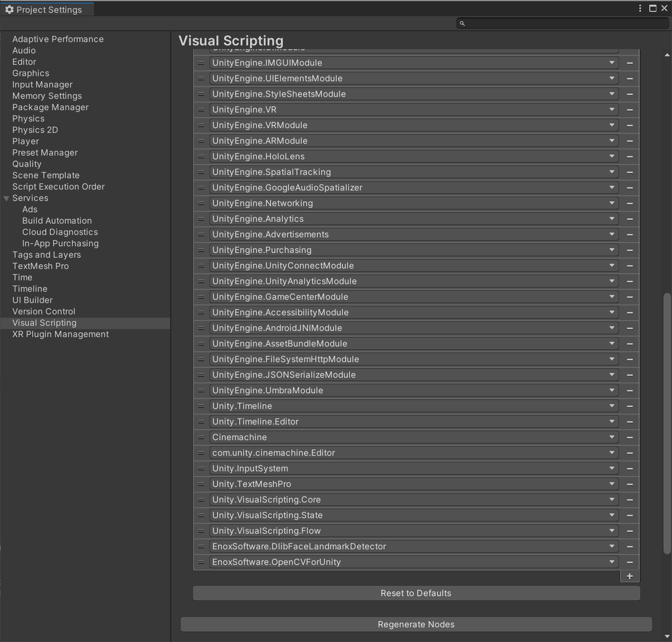
Task: Open dropdown for UnityEngine.UnityAnalyticsModule
Action: [414, 281]
